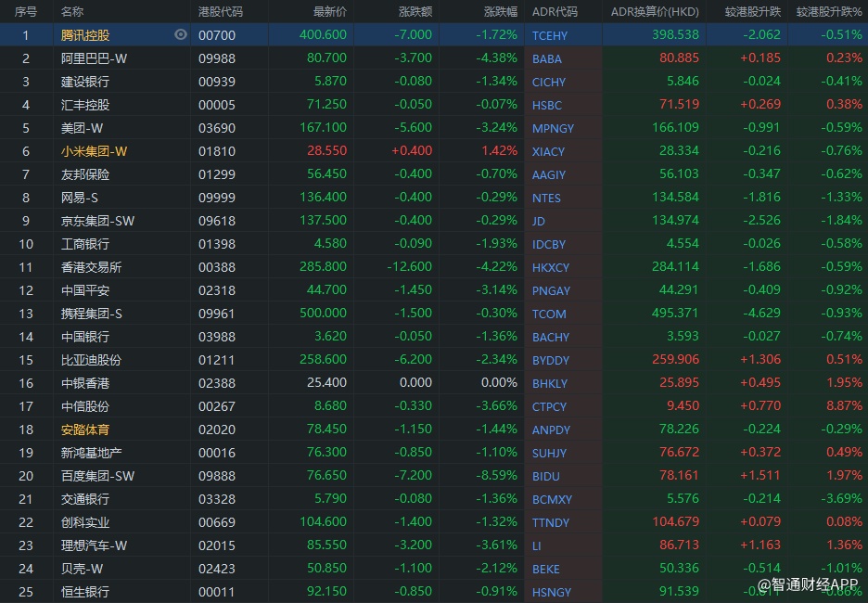Select 美团-W from the list
Viewport: 868px width, 603px height.
pos(81,128)
